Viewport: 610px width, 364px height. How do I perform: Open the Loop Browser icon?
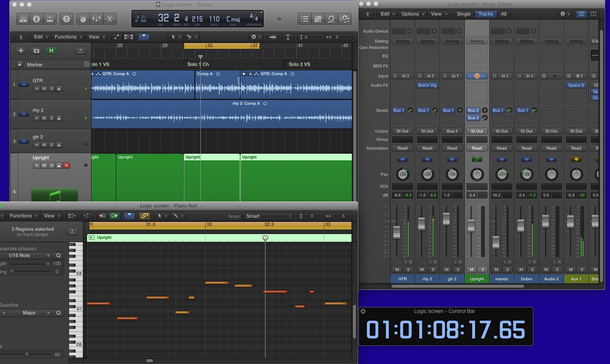pyautogui.click(x=331, y=19)
